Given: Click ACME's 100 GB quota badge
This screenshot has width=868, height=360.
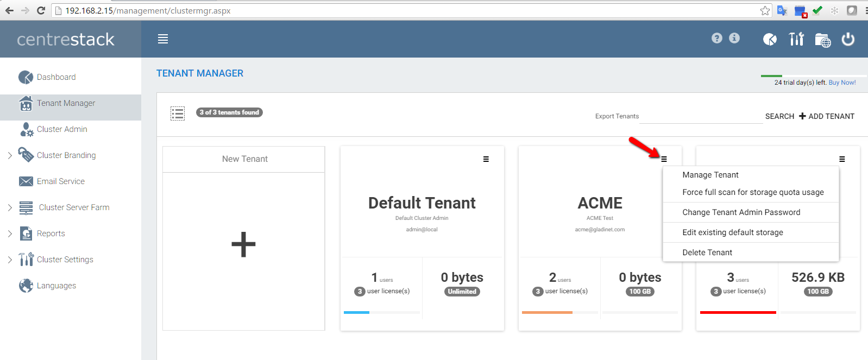Looking at the screenshot, I should click(640, 292).
